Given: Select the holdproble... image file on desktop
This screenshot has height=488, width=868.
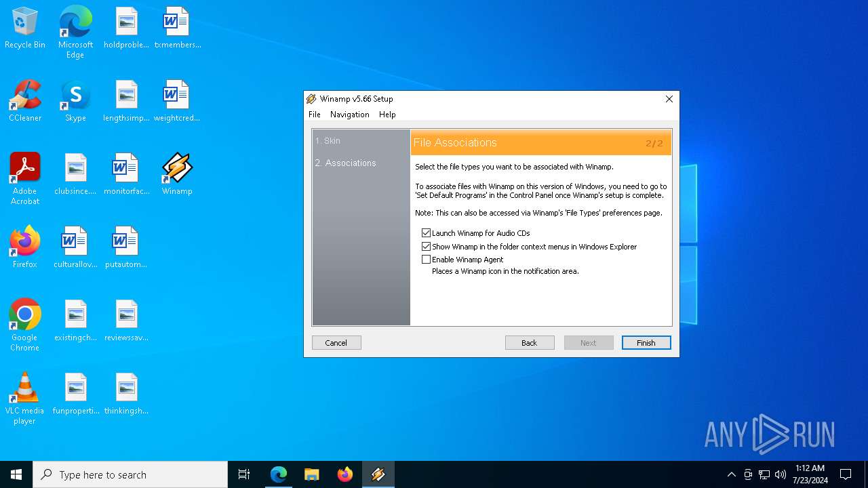Looking at the screenshot, I should coord(126,28).
